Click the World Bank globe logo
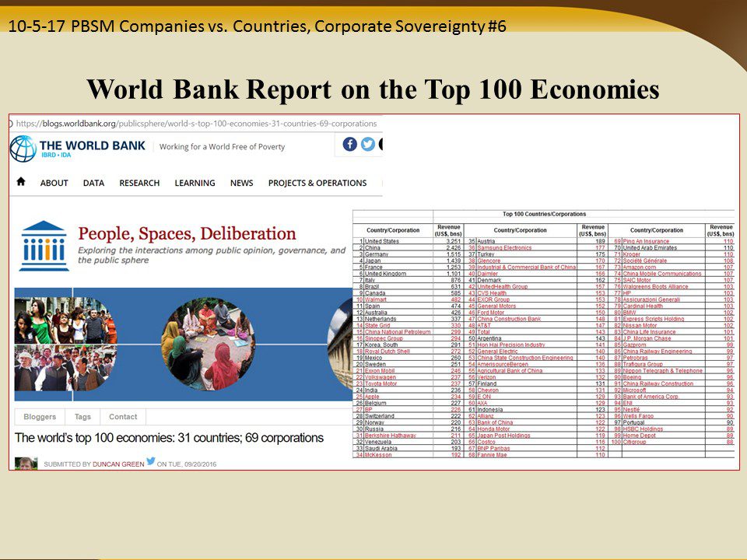 click(x=23, y=149)
